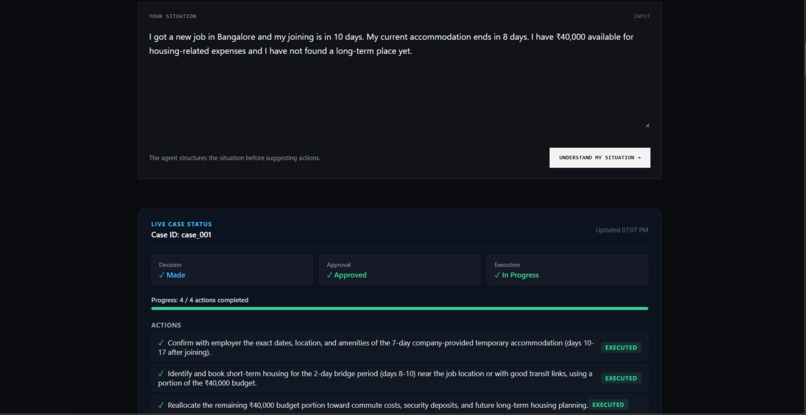
Task: Click the Decision Made status card
Action: (x=232, y=270)
